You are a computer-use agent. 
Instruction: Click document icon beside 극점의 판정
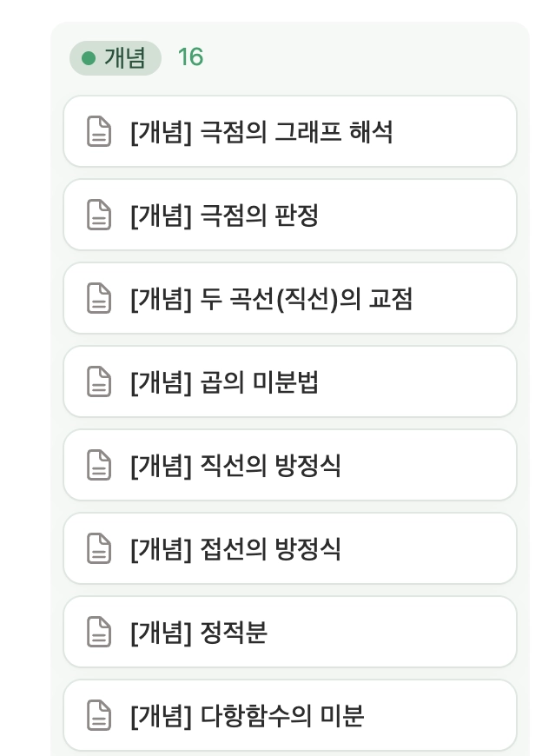[x=100, y=216]
